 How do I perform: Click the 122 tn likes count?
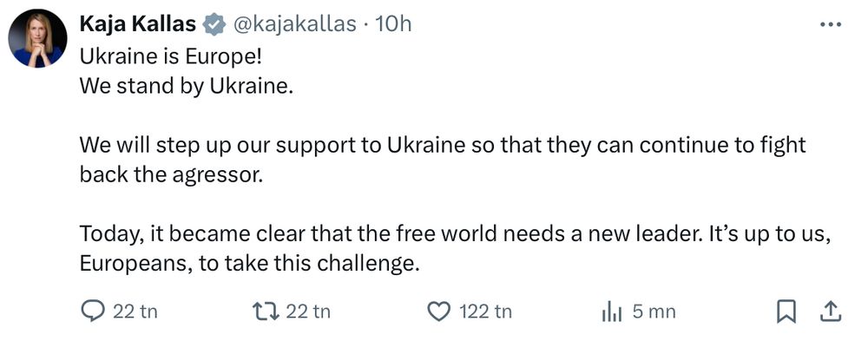485,312
